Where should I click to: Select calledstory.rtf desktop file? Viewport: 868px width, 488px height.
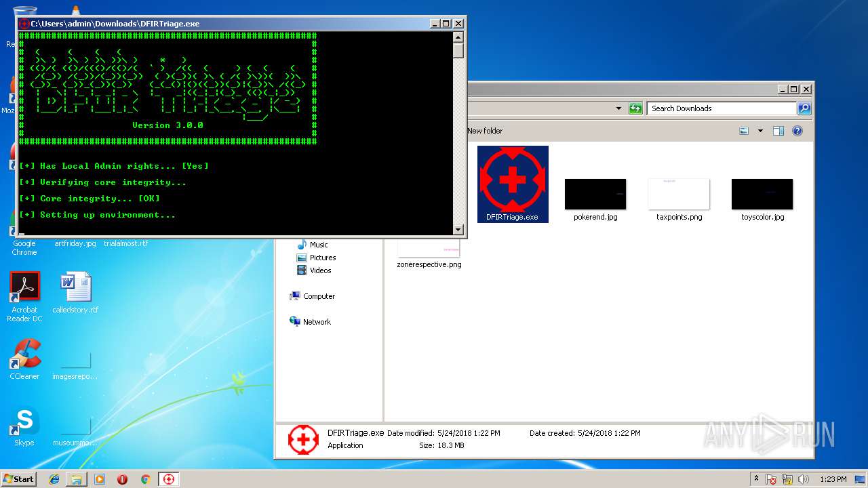(75, 292)
